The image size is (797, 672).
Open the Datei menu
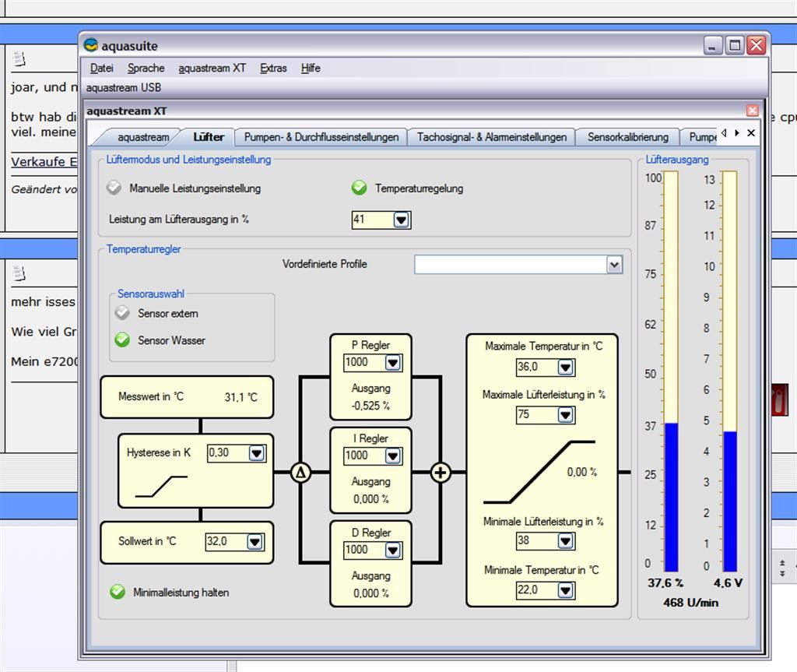point(102,68)
